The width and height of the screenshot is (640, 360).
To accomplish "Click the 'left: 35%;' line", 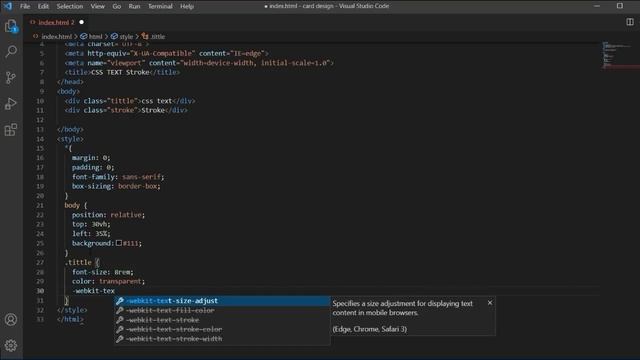I will click(x=91, y=233).
